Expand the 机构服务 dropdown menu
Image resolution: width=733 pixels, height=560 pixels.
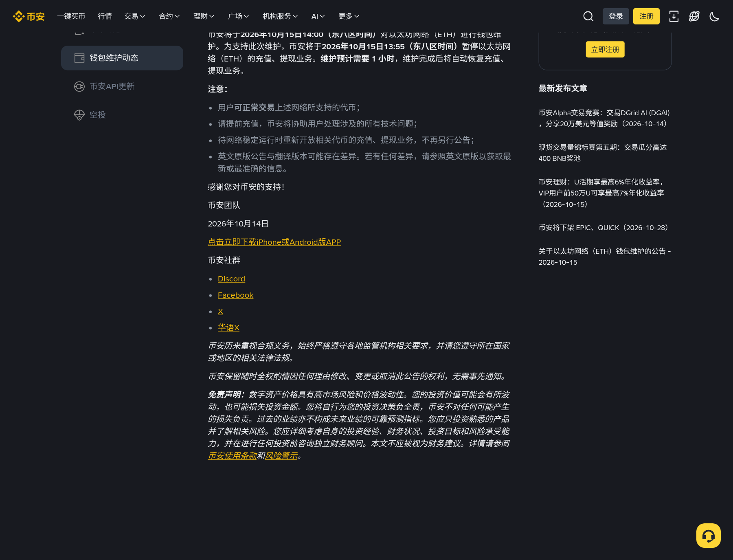click(x=280, y=16)
